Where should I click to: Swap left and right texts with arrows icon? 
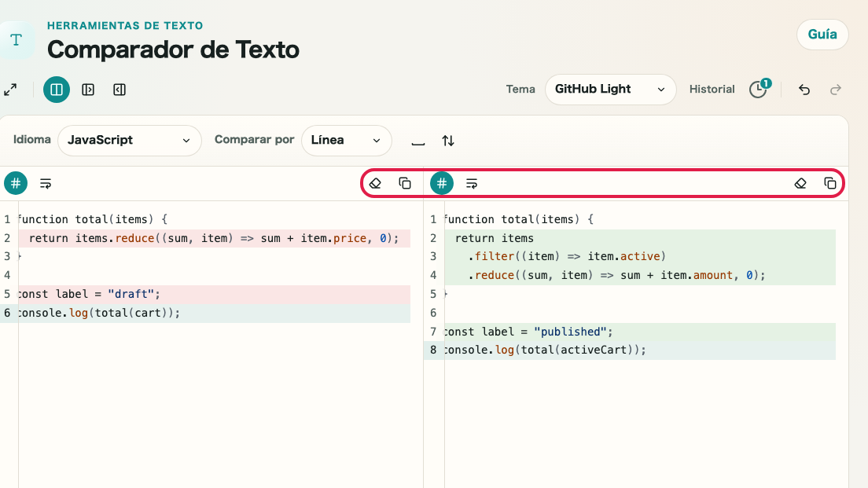coord(448,141)
